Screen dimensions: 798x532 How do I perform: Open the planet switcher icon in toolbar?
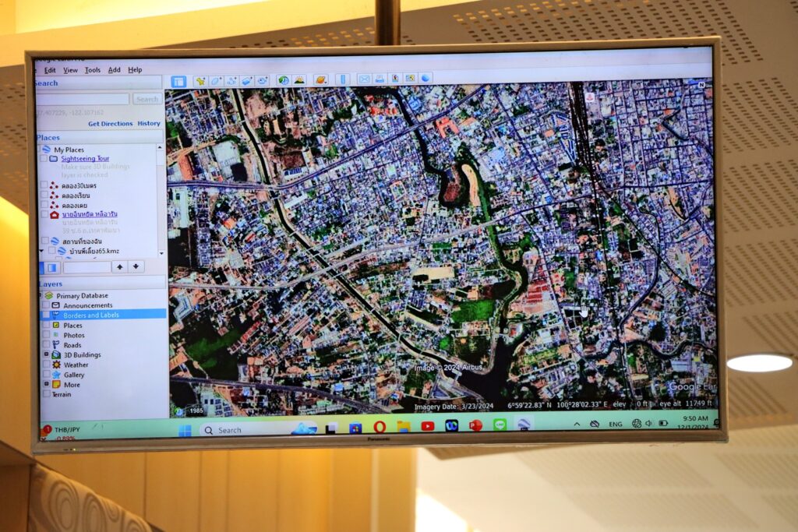[x=321, y=79]
